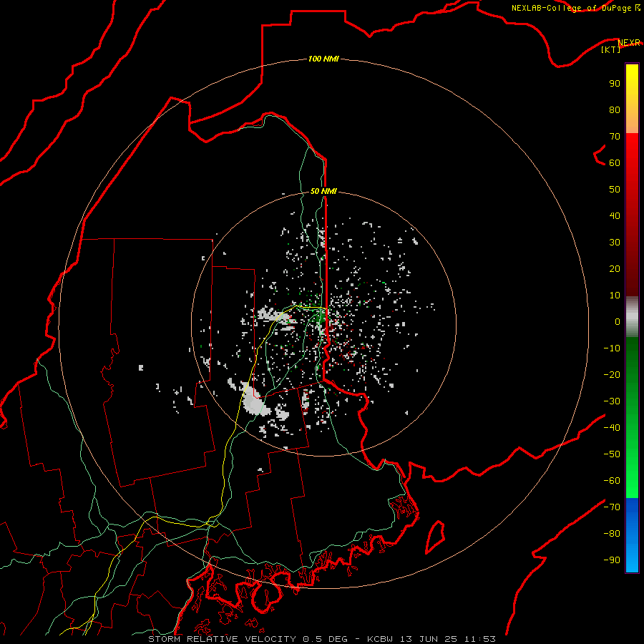Select the -90 knot scale label
Viewport: 644px width, 644px height.
click(612, 560)
